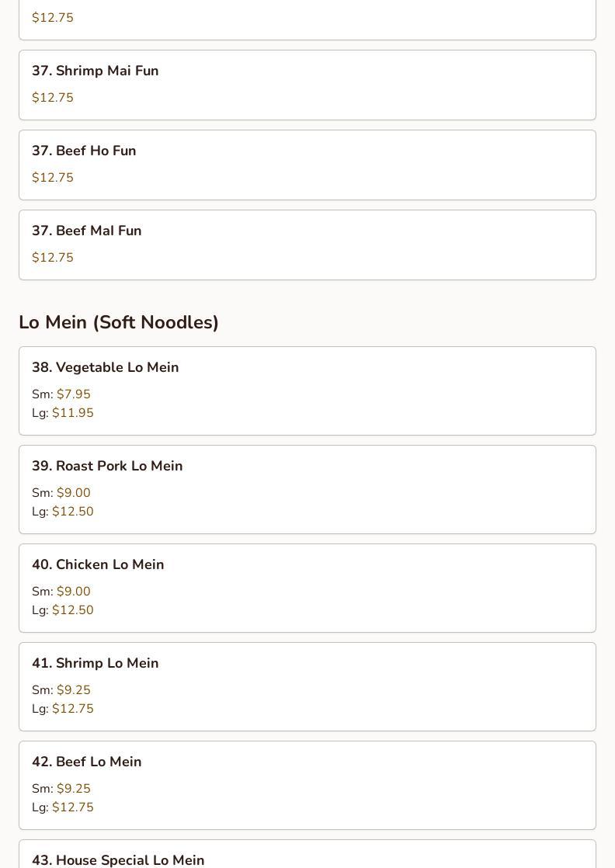Choose small Shrimp Lo Mein $9.25 price

click(x=73, y=690)
